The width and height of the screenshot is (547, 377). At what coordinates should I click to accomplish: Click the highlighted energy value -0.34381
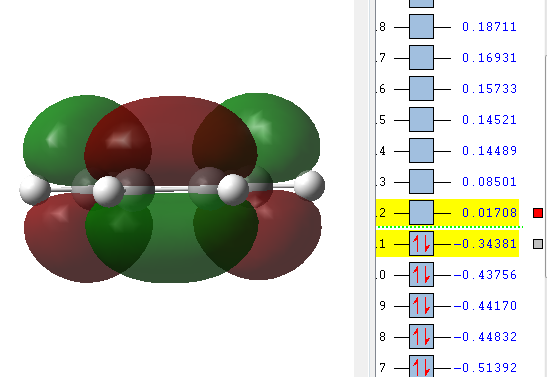pyautogui.click(x=485, y=244)
